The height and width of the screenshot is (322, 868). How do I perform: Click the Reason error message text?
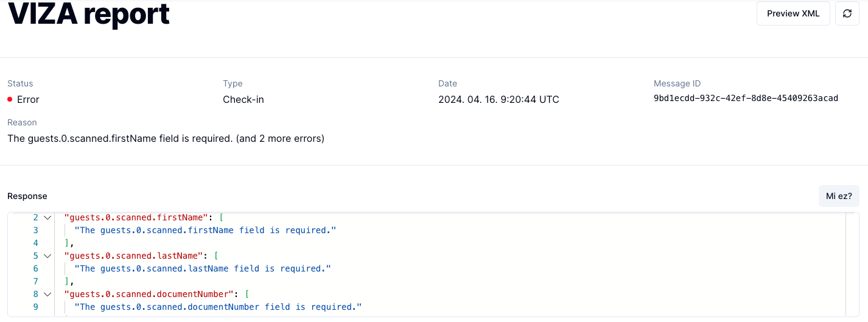(x=166, y=139)
